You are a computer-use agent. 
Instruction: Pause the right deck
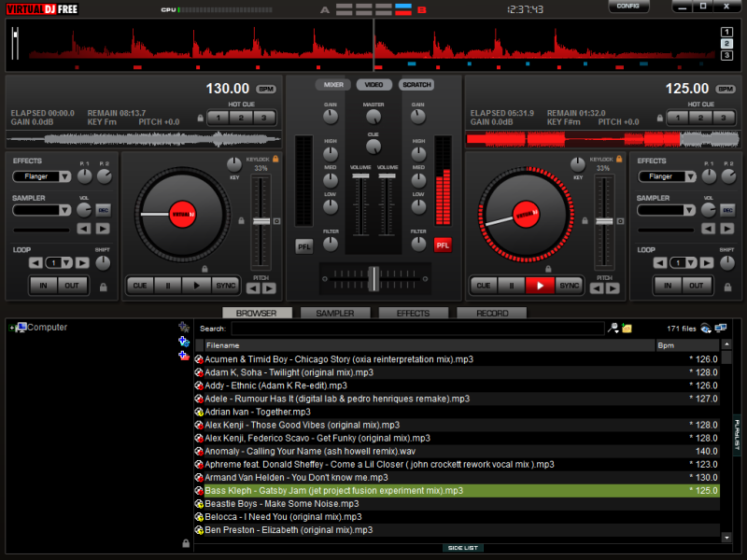(511, 286)
